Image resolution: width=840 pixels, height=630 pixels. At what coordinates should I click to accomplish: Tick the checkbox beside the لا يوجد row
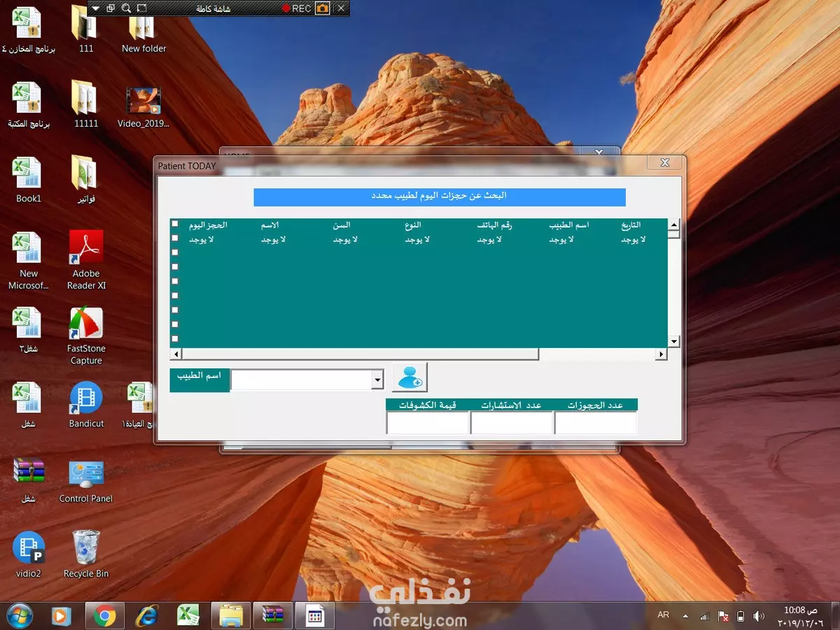[x=175, y=238]
